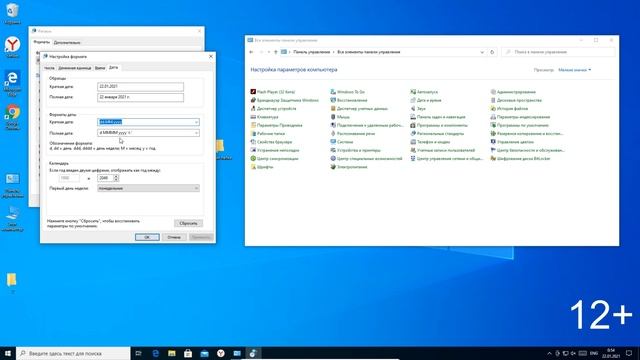Image resolution: width=640 pixels, height=360 pixels.
Task: Open Дисковые пространства item
Action: 516,100
